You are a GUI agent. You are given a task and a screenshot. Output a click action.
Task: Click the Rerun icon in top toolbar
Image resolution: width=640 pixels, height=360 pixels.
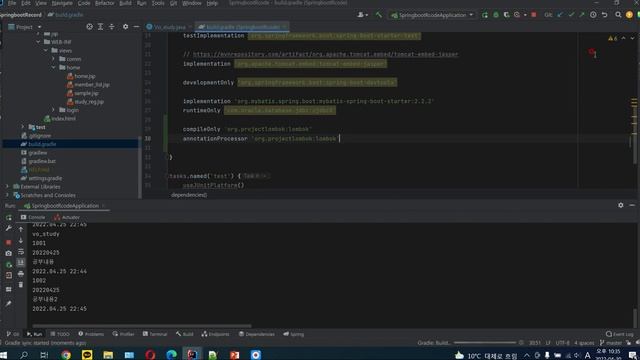(x=484, y=15)
